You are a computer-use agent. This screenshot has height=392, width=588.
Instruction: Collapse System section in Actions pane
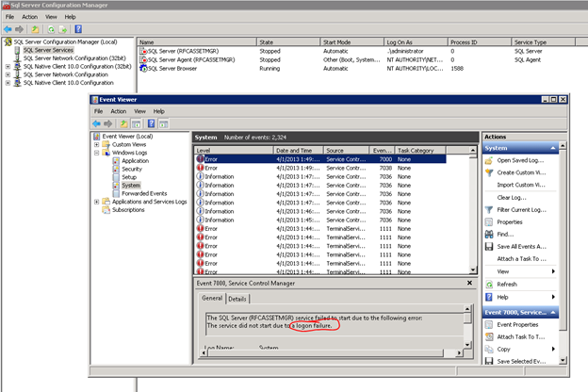pos(553,148)
